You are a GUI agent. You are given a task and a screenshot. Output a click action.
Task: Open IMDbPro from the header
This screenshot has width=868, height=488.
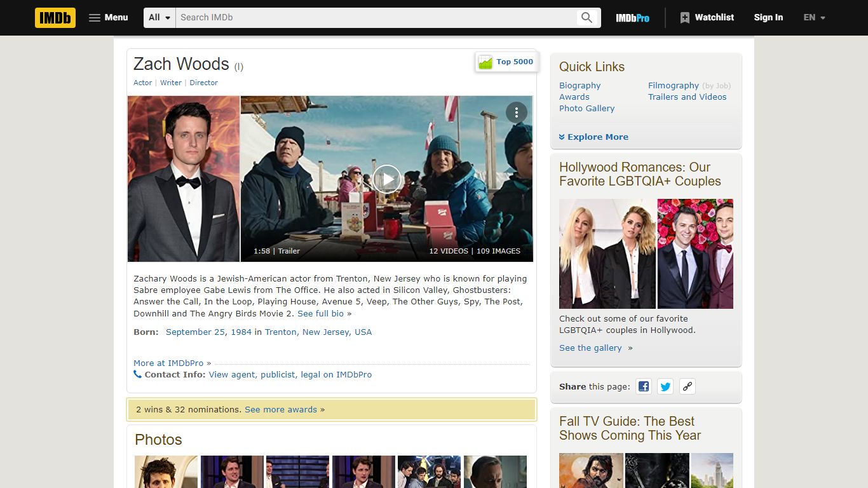tap(632, 18)
